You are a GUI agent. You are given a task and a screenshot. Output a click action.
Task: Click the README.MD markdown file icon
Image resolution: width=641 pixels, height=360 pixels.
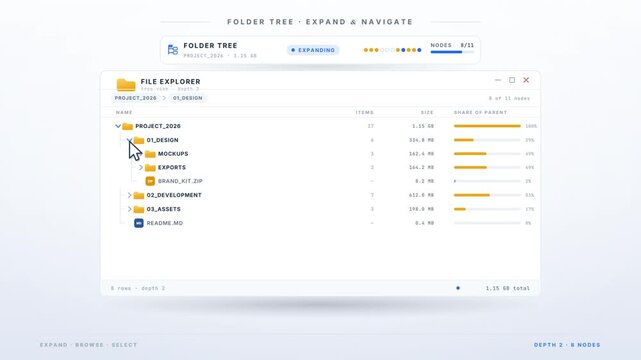(139, 223)
